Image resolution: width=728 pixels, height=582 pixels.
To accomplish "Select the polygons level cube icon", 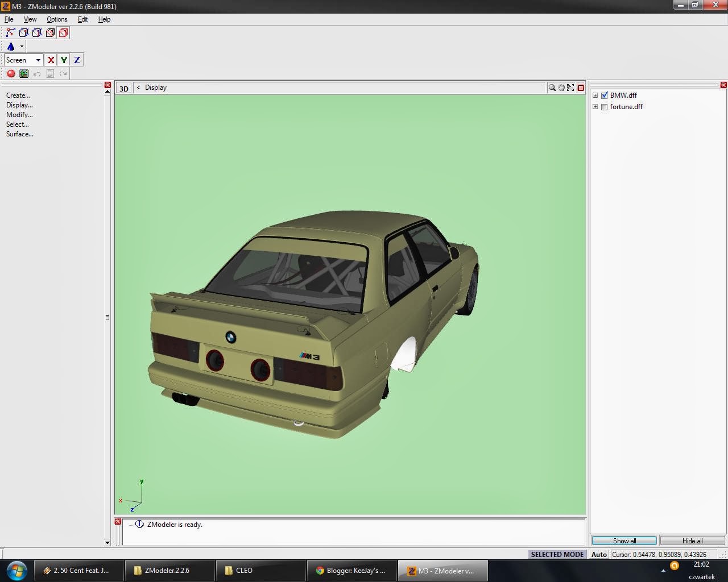I will tap(37, 33).
